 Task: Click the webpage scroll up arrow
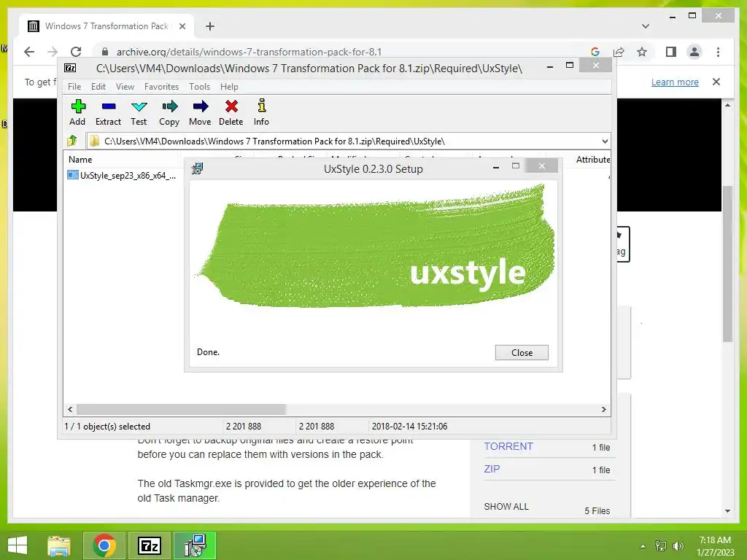click(727, 105)
